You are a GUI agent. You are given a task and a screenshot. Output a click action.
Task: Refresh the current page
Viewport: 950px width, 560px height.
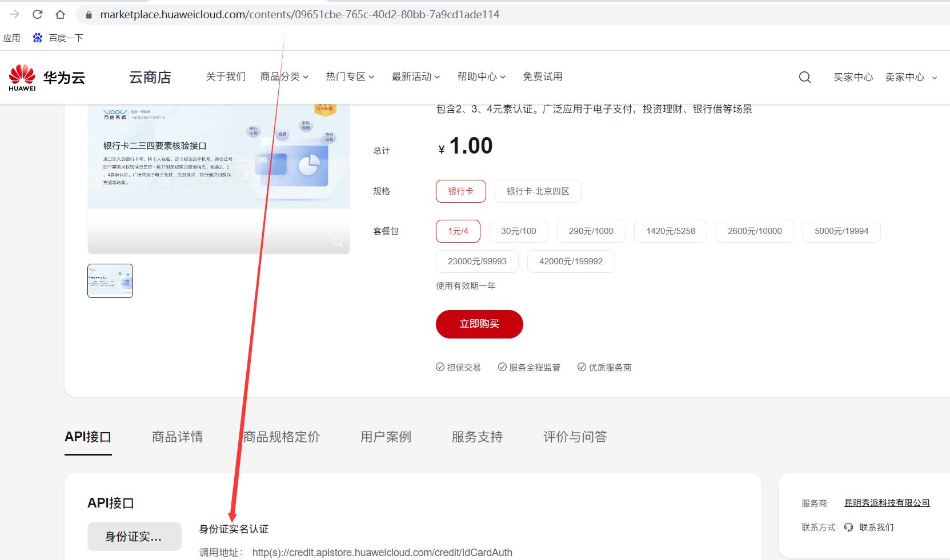point(37,14)
